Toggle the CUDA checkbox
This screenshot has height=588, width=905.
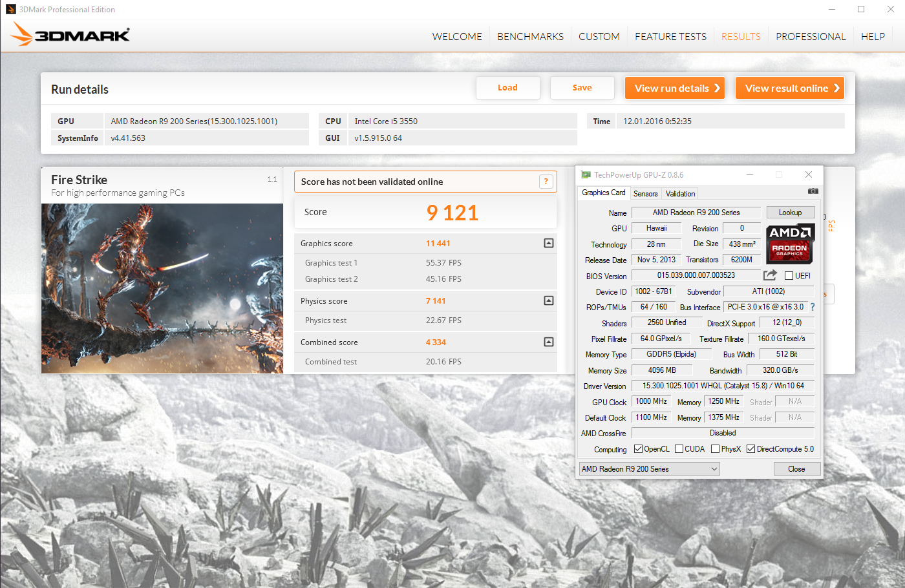(679, 449)
